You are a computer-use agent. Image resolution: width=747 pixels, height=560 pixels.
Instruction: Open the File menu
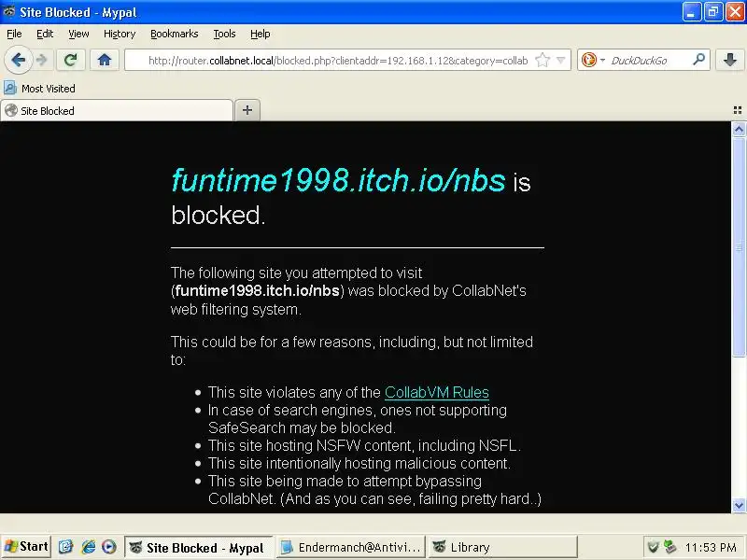tap(14, 34)
